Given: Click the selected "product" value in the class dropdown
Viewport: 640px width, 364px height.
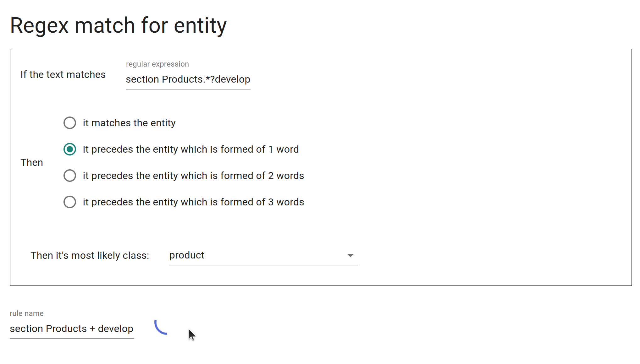Looking at the screenshot, I should [187, 255].
